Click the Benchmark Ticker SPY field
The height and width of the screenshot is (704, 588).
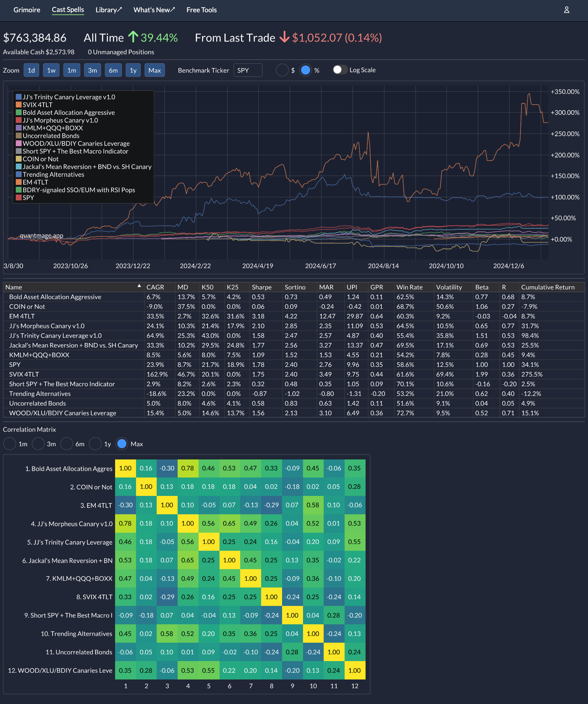point(248,70)
